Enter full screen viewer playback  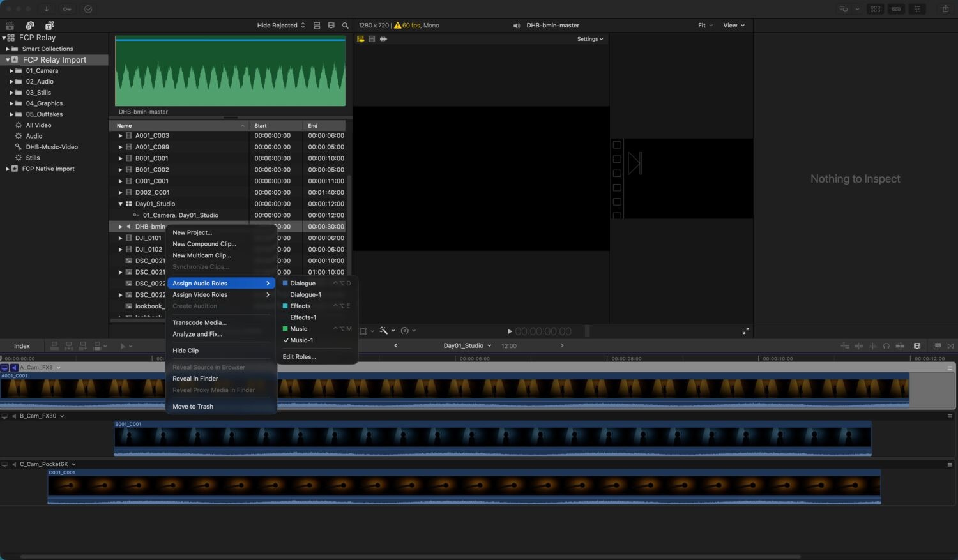point(745,331)
